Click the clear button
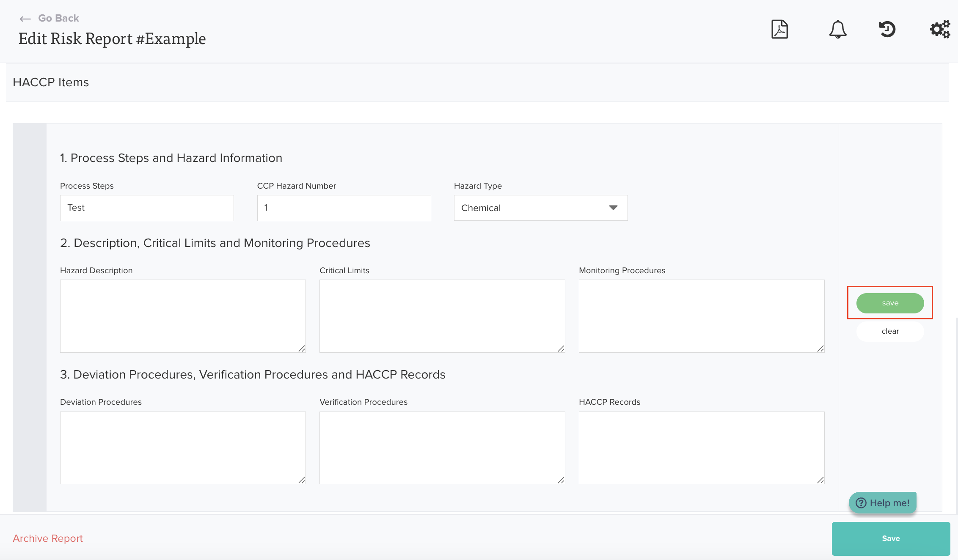 coord(890,331)
